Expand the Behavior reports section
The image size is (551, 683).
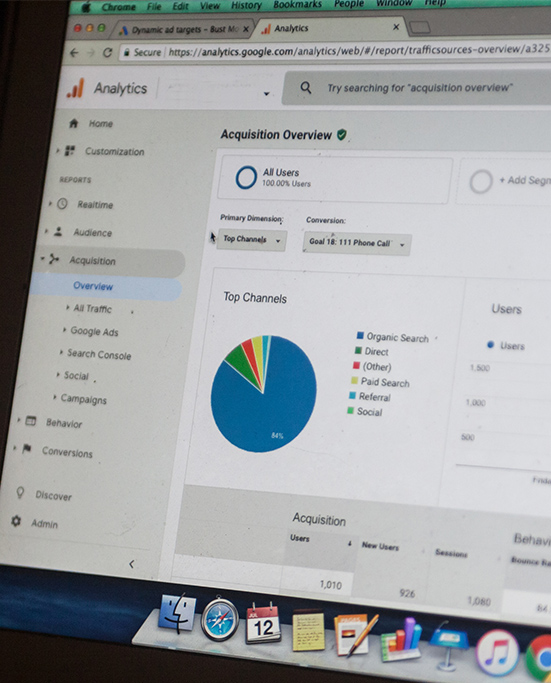pyautogui.click(x=64, y=423)
